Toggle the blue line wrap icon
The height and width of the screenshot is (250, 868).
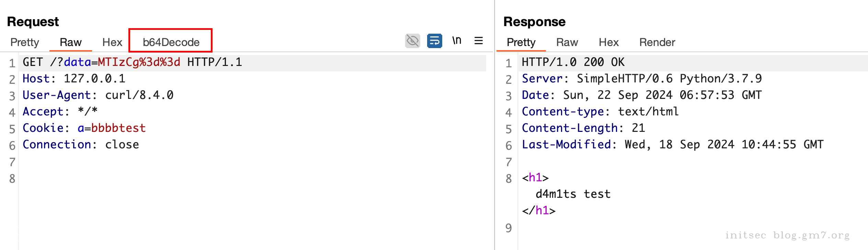point(434,41)
